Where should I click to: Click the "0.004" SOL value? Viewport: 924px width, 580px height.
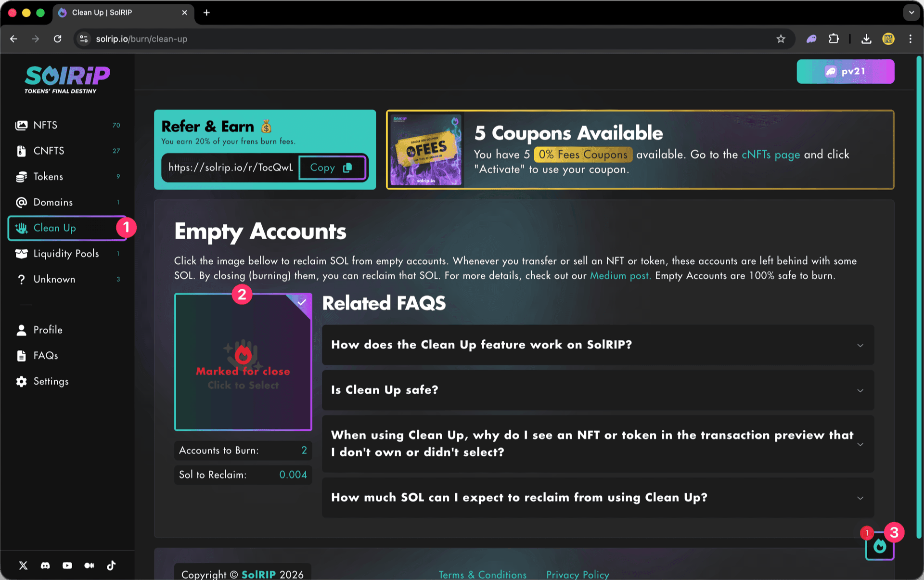(x=293, y=475)
